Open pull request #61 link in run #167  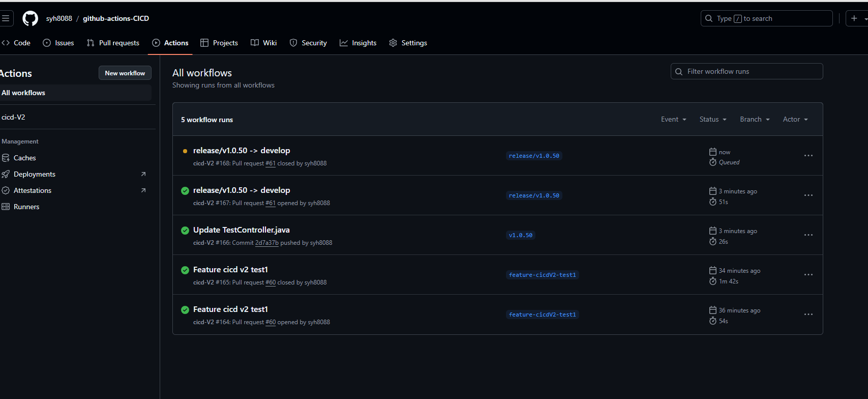271,203
